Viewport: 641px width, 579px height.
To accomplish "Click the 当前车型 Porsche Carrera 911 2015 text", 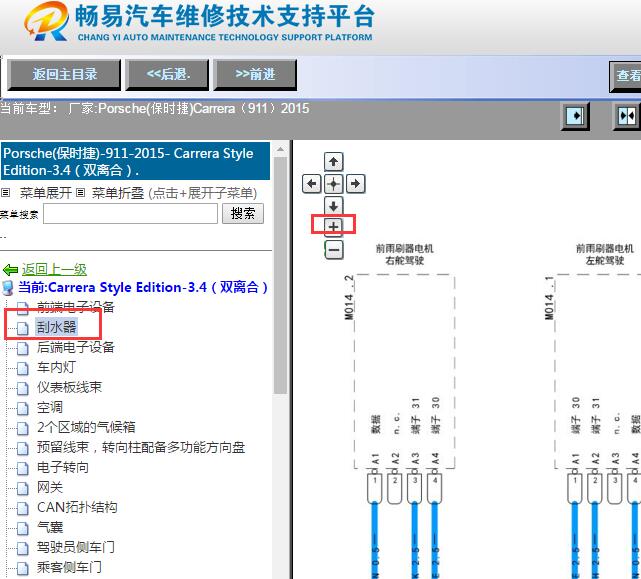I will pyautogui.click(x=155, y=109).
